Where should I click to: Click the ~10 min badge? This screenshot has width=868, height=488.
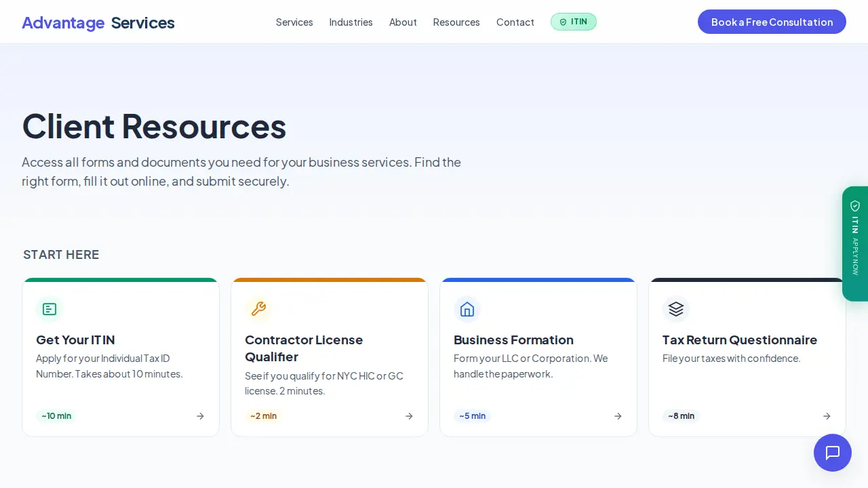pyautogui.click(x=56, y=416)
